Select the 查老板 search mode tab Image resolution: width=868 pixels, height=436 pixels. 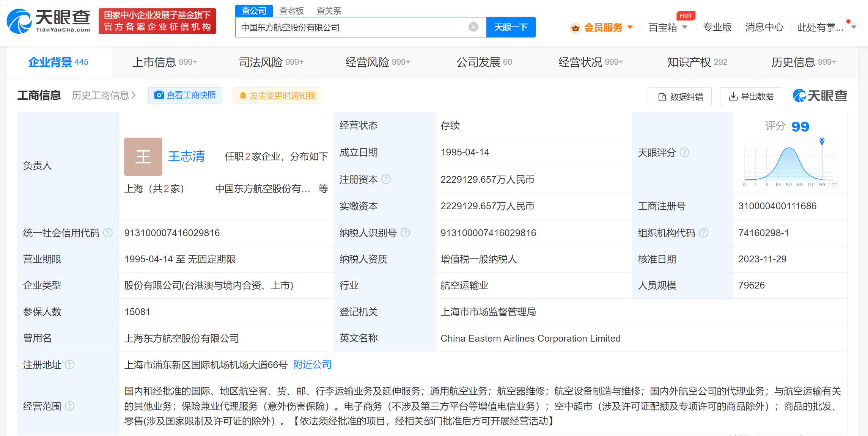[x=291, y=11]
